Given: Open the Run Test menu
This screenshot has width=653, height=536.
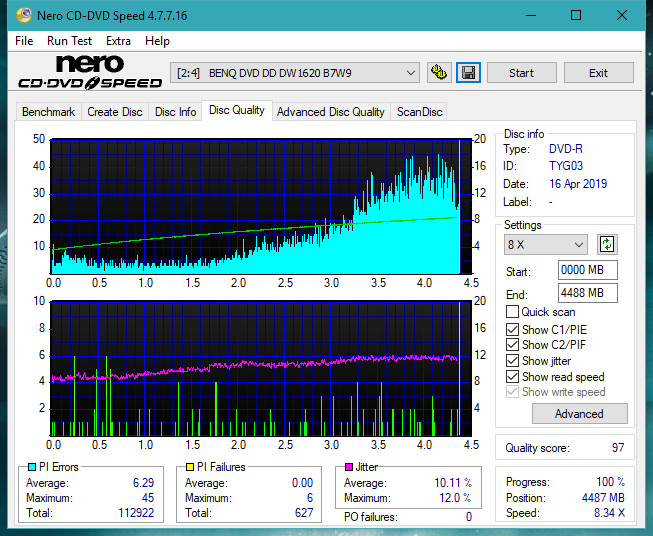Looking at the screenshot, I should point(69,41).
